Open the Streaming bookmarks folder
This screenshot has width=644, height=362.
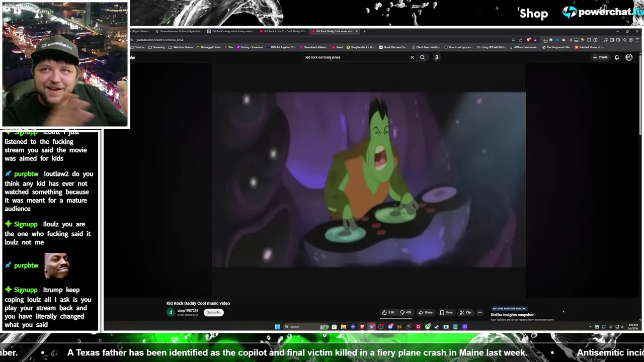pos(156,47)
